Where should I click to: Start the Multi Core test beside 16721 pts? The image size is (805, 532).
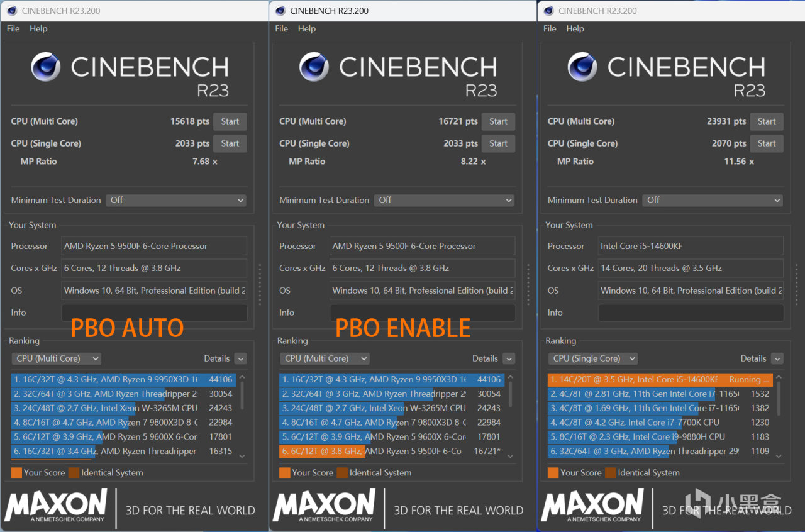click(x=499, y=121)
